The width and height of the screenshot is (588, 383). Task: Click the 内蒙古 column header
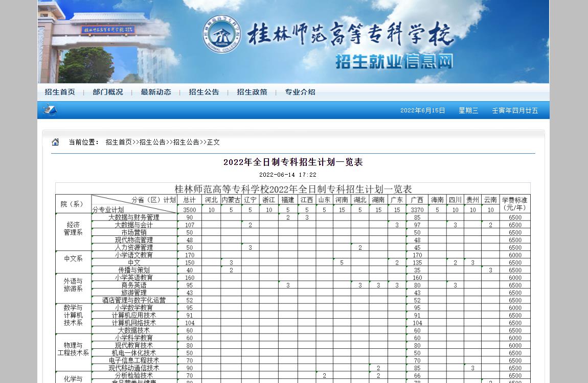231,200
